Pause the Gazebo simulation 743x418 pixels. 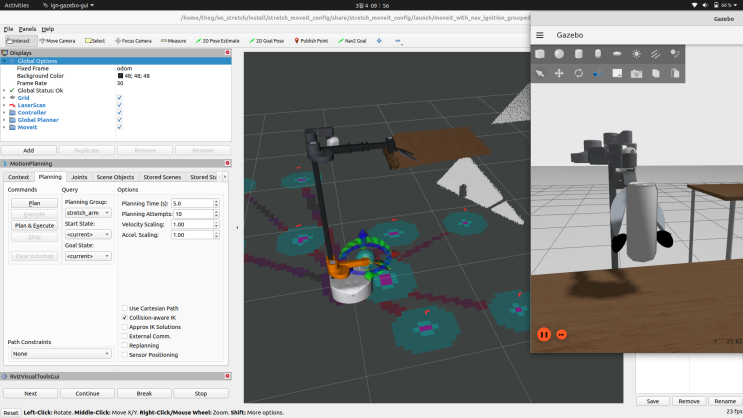pyautogui.click(x=545, y=334)
